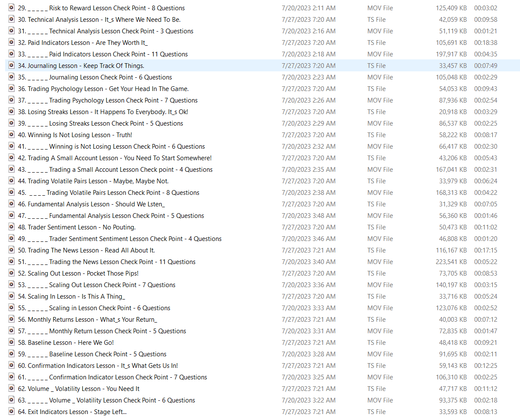The height and width of the screenshot is (420, 520).
Task: Click the 7/20/2023 3:48 AM date cell
Action: [x=309, y=216]
